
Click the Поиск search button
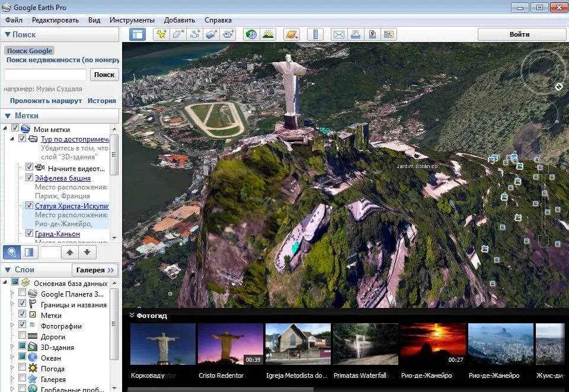click(104, 75)
